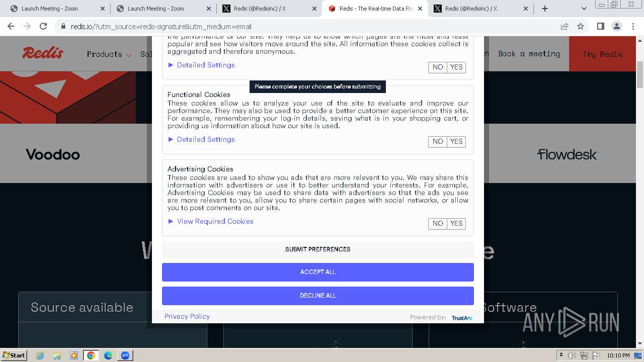Open the tab search chevron
Viewport: 644px width, 362px height.
(584, 9)
